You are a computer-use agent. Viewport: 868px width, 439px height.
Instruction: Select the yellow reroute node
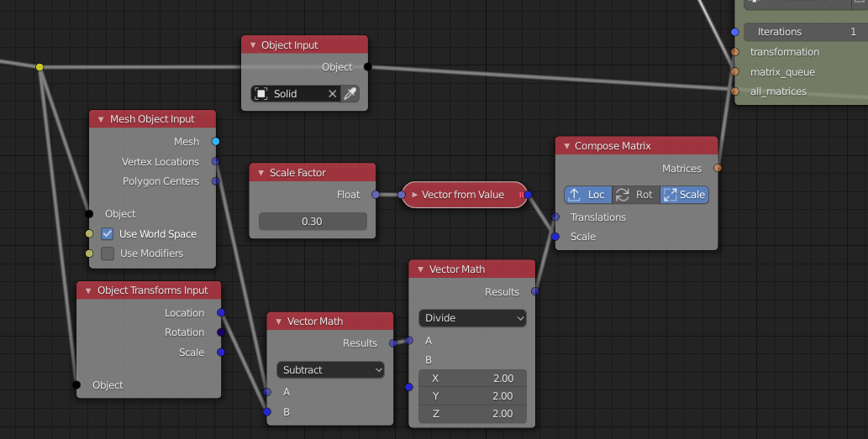[x=39, y=67]
